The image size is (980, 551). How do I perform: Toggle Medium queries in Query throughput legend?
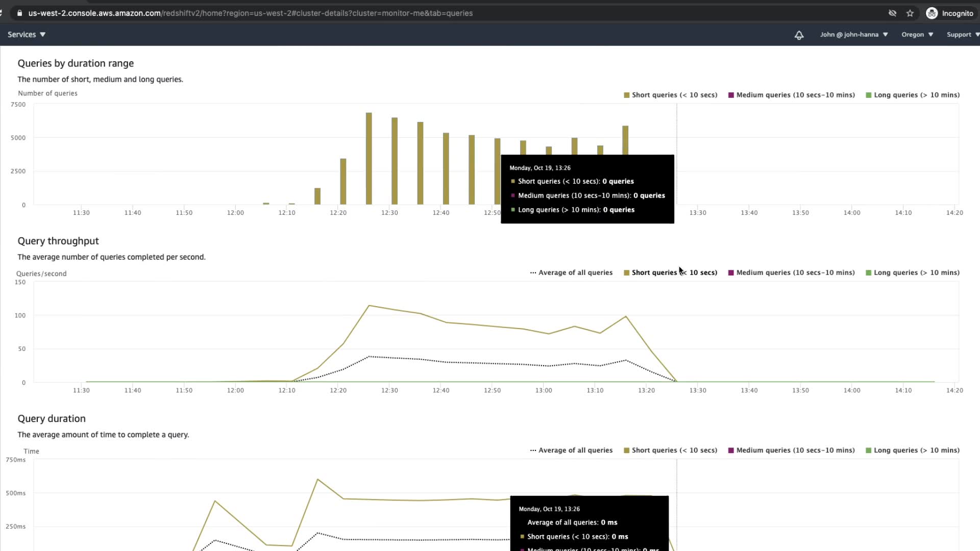[795, 272]
